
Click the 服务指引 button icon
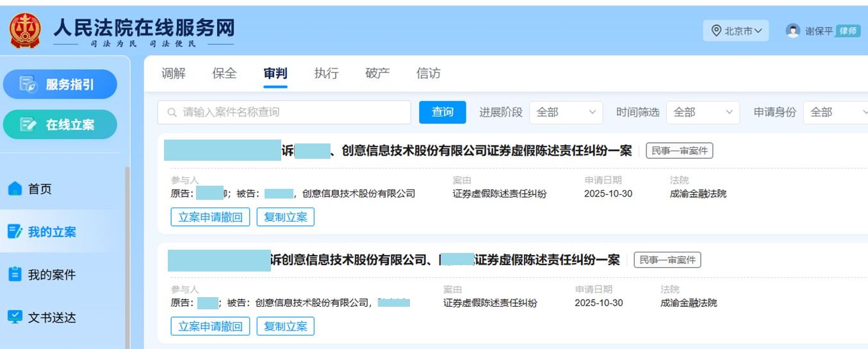pos(29,85)
